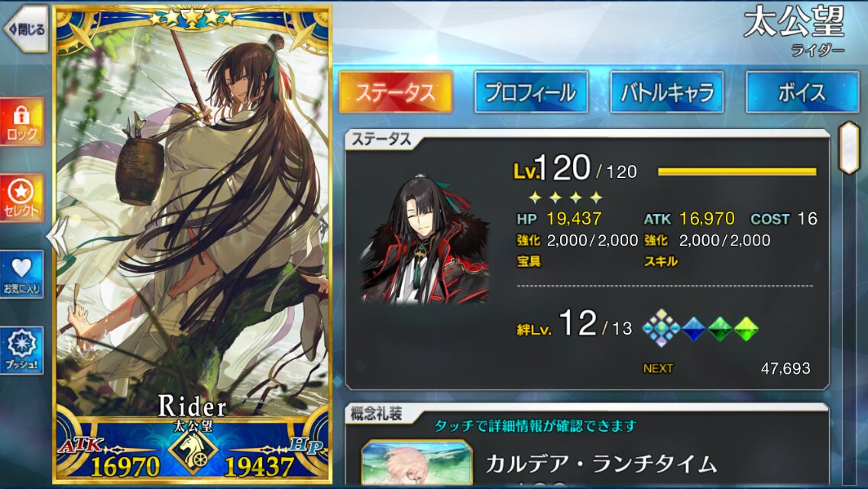
Task: Open the ステータス tab
Action: point(395,92)
